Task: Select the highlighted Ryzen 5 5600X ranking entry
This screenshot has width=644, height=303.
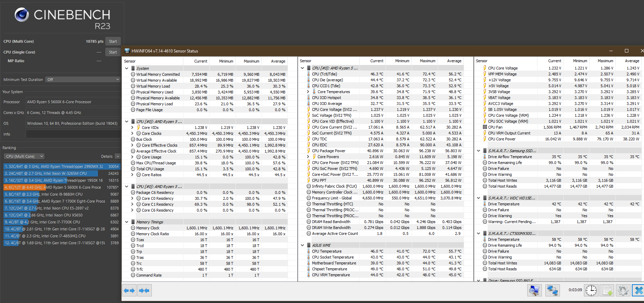Action: tap(61, 187)
